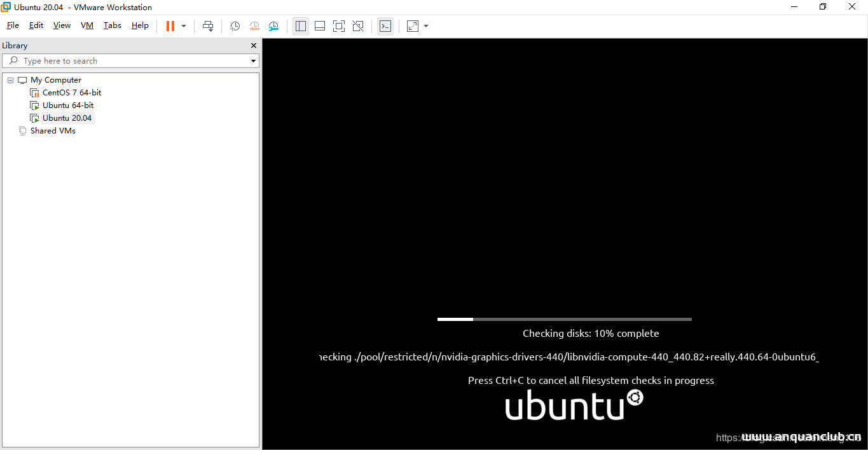868x450 pixels.
Task: Collapse the My Computer tree node
Action: tap(11, 80)
